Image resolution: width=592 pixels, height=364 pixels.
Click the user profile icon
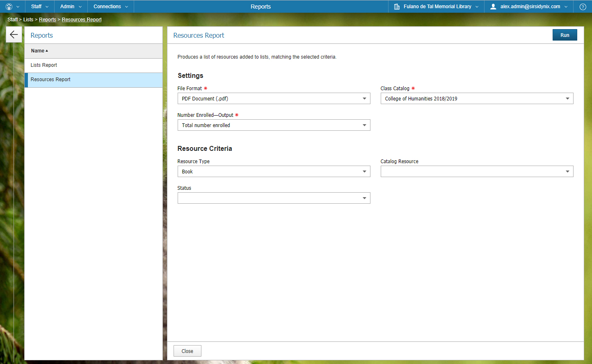pyautogui.click(x=493, y=7)
